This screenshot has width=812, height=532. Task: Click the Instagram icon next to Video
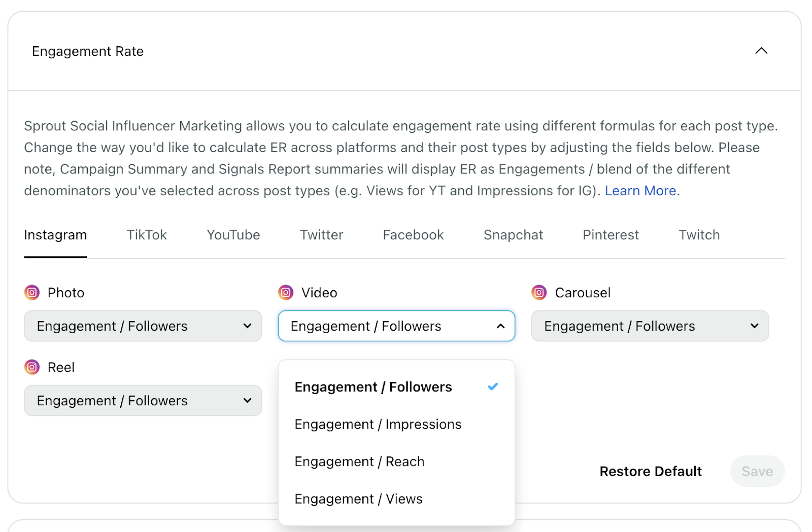[x=286, y=293]
